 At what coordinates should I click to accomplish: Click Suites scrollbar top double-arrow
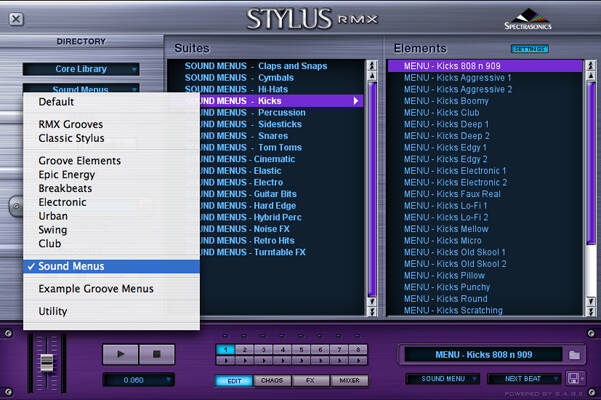(x=371, y=66)
